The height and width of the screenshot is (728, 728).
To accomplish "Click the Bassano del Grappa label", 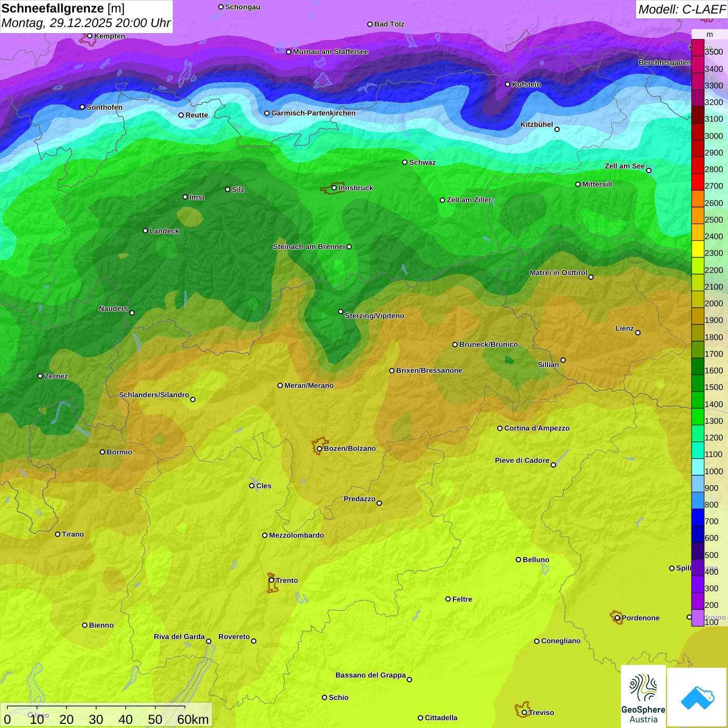I will pyautogui.click(x=370, y=675).
